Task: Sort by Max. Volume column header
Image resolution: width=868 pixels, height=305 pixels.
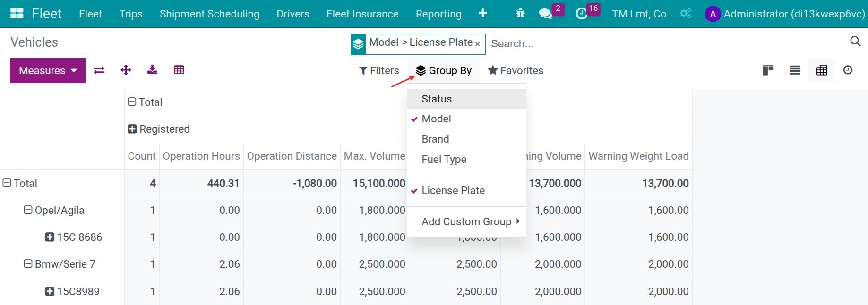Action: point(374,156)
